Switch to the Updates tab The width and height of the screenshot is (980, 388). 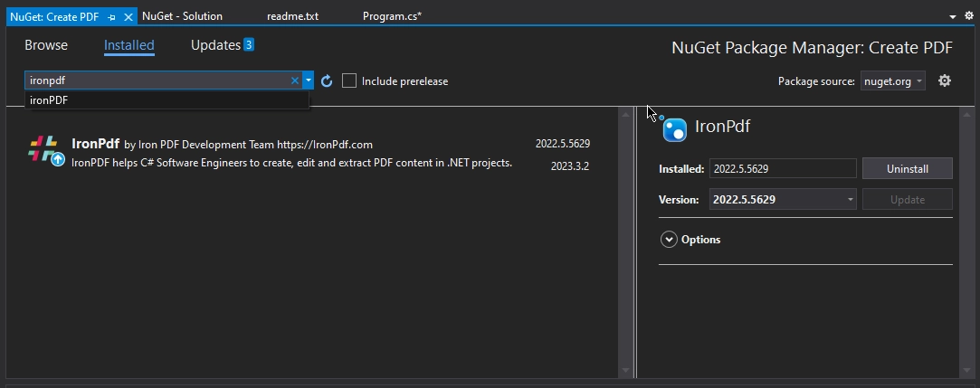click(x=215, y=45)
